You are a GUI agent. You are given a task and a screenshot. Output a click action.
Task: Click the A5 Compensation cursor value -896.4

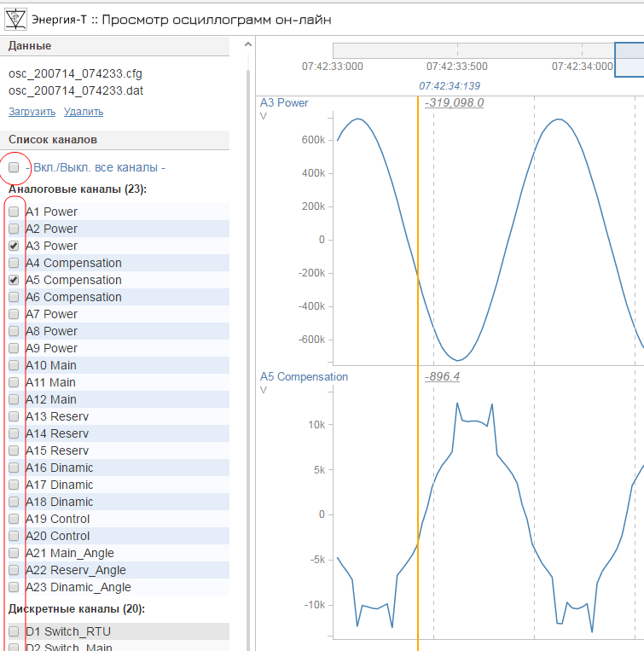pos(443,376)
